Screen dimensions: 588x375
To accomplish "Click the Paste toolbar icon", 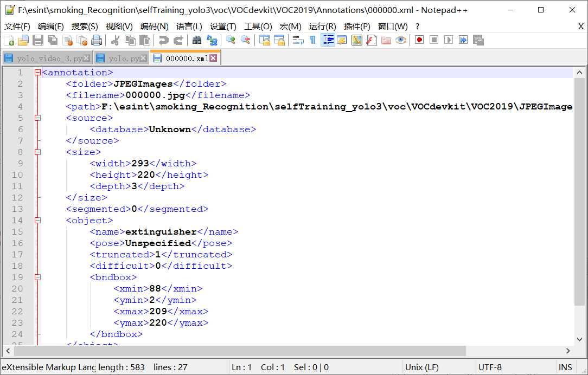I will (144, 40).
